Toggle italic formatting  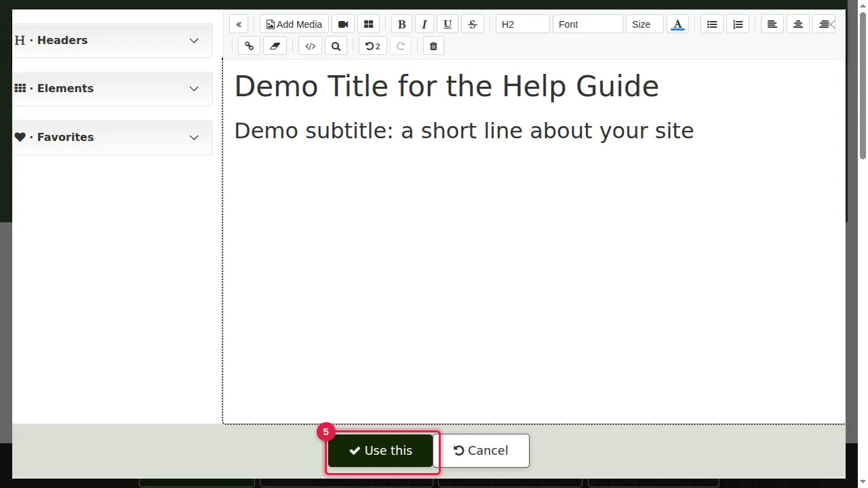[x=425, y=24]
